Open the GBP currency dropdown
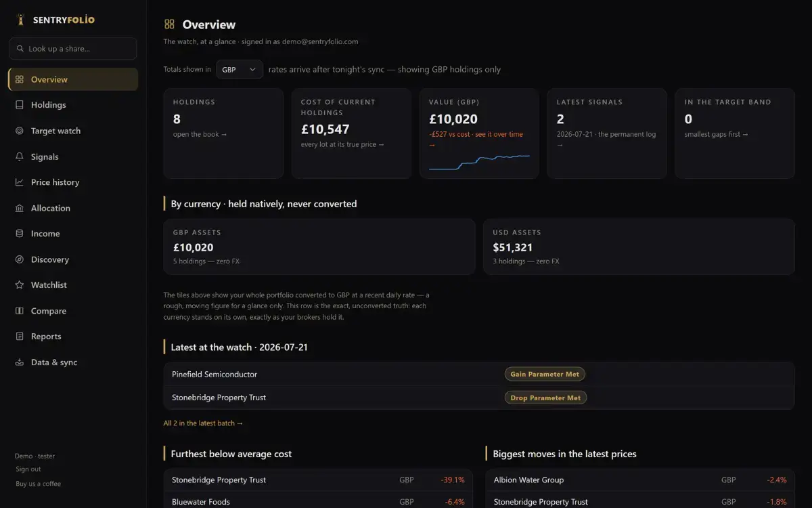Image resolution: width=812 pixels, height=508 pixels. 240,69
